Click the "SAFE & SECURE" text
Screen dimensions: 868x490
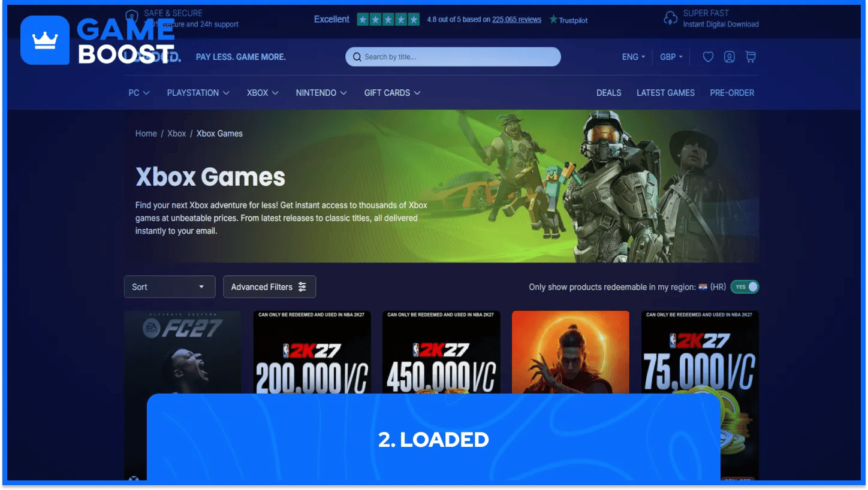(x=173, y=13)
